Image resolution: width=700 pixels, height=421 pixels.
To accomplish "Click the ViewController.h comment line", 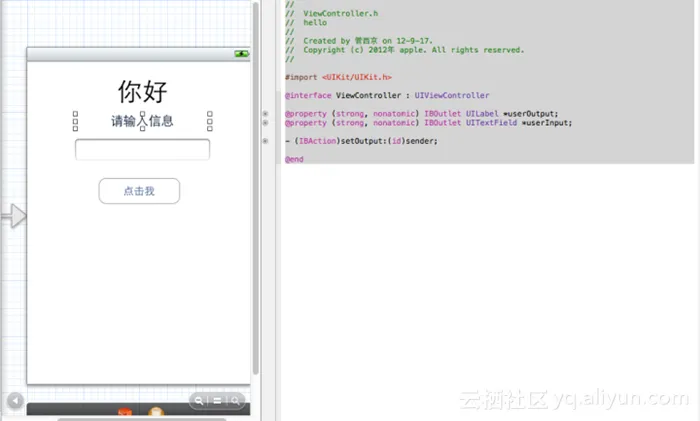I will [332, 13].
